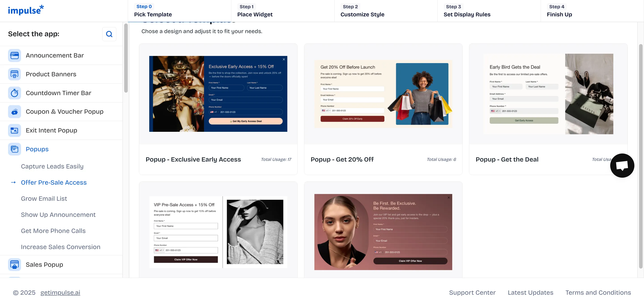Screen dimensions: 644x307
Task: Select Capture Leads Easily subcategory
Action: [52, 166]
